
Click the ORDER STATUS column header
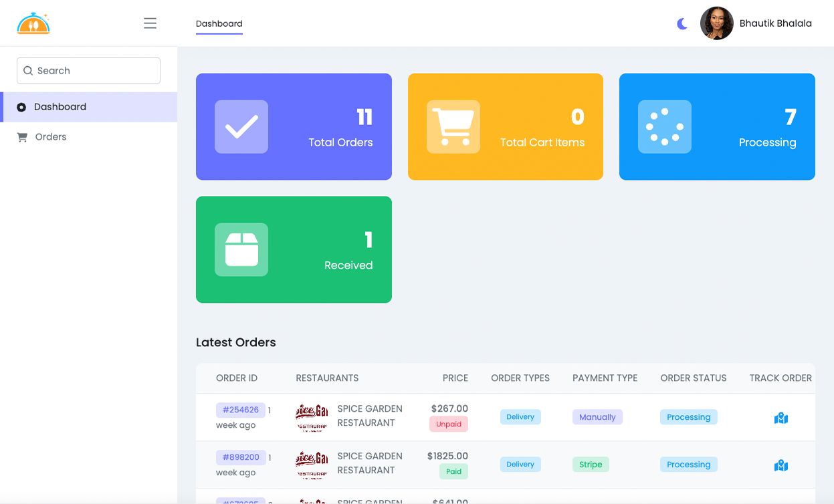pos(694,378)
